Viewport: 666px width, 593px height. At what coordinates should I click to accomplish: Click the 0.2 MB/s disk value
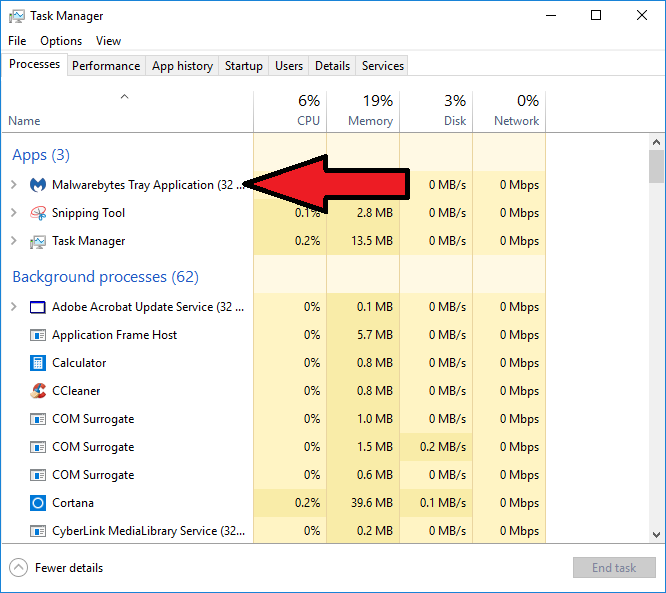[x=443, y=447]
